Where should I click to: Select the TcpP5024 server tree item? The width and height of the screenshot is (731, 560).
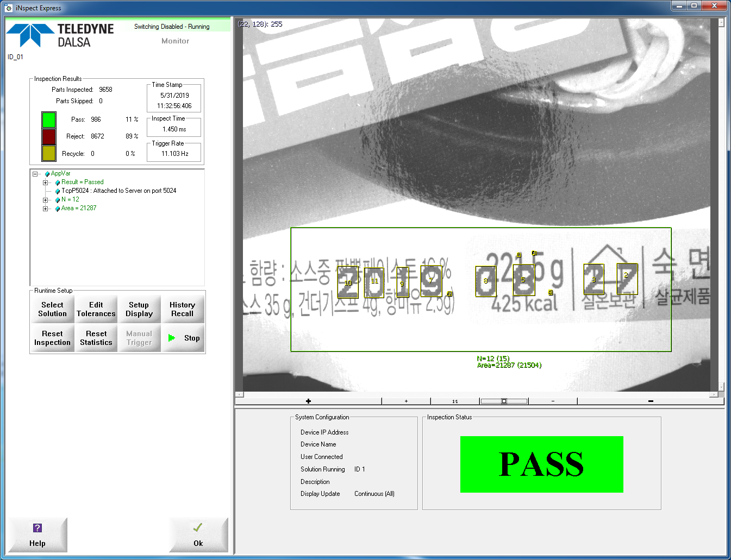(118, 191)
